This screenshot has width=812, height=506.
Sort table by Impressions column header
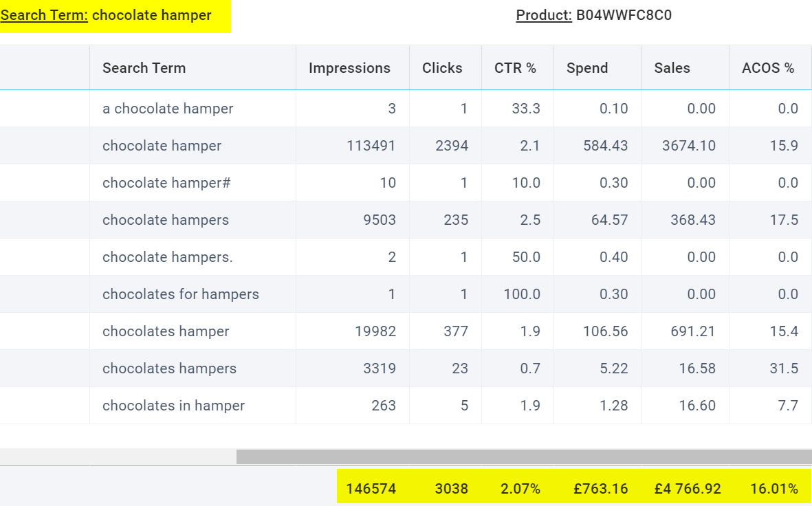click(349, 68)
